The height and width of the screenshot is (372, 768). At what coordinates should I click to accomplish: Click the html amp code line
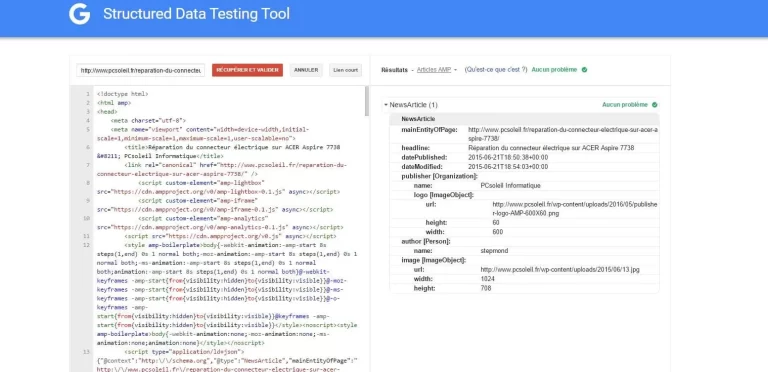click(114, 103)
